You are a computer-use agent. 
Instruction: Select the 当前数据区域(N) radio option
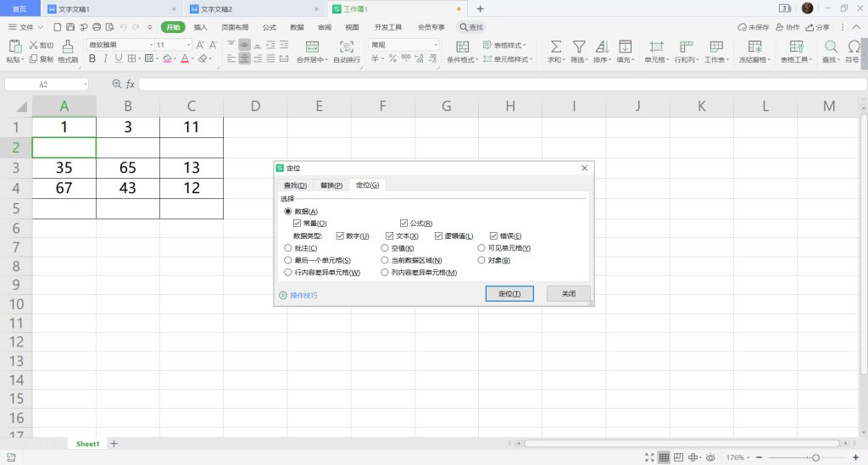pos(385,260)
